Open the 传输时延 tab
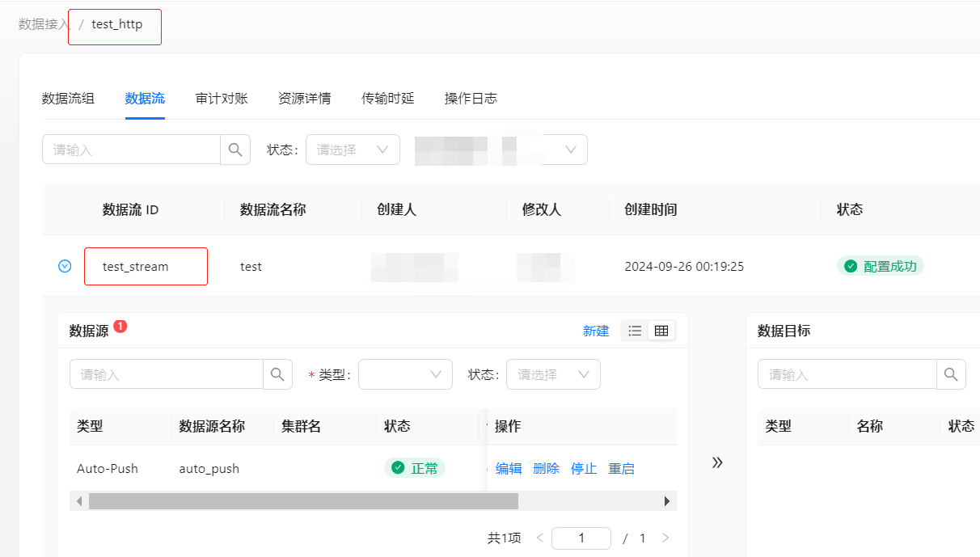Image resolution: width=980 pixels, height=557 pixels. 387,99
